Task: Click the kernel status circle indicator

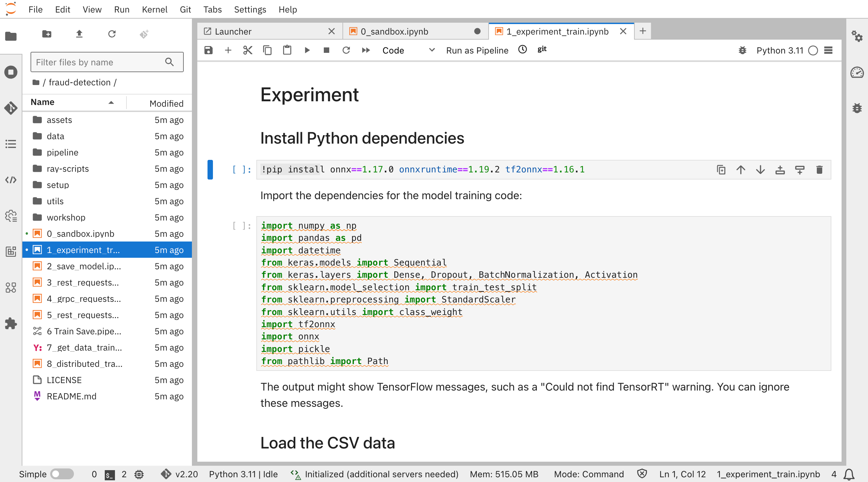Action: (813, 50)
